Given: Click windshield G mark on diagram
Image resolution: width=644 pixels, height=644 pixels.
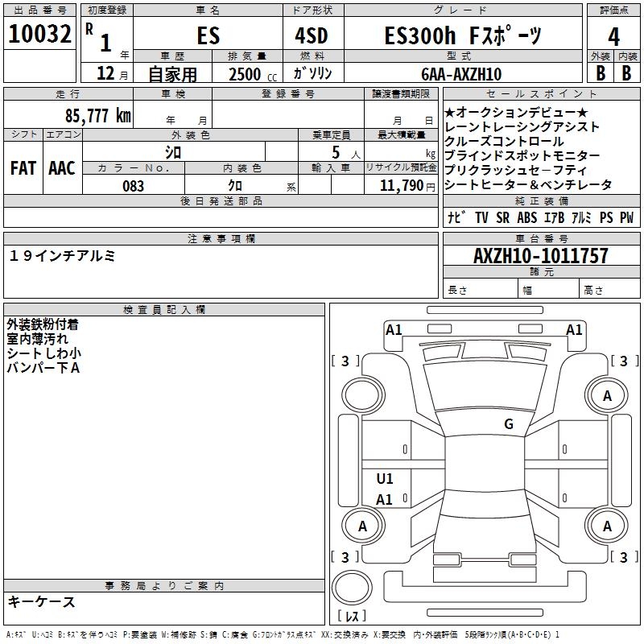Looking at the screenshot, I should (509, 423).
